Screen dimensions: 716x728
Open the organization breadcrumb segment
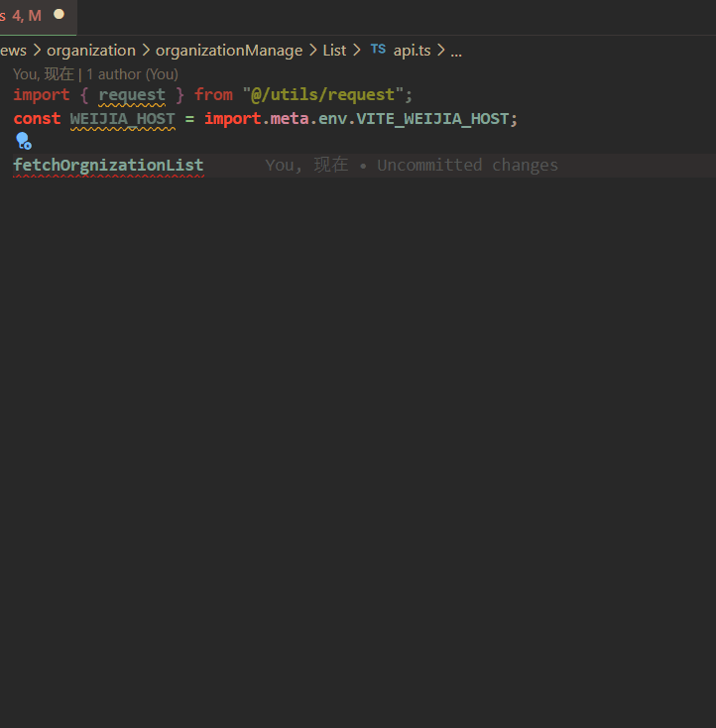coord(91,51)
